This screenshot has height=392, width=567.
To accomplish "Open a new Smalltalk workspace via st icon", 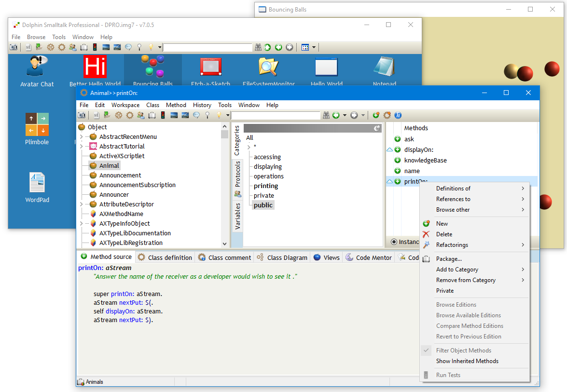I will pos(96,115).
